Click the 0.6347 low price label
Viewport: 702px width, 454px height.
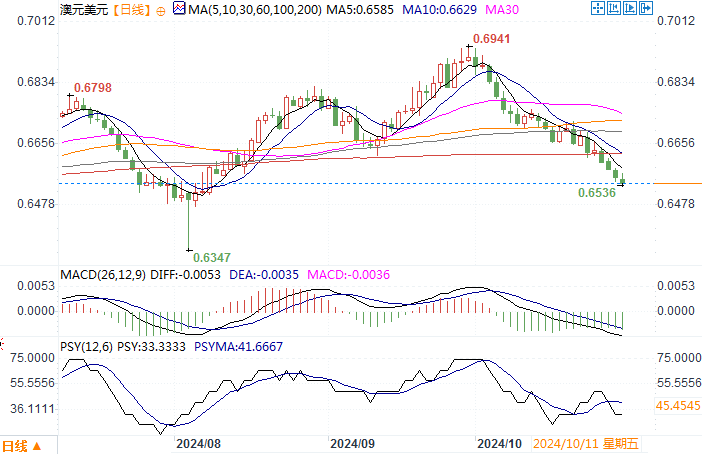pyautogui.click(x=213, y=257)
